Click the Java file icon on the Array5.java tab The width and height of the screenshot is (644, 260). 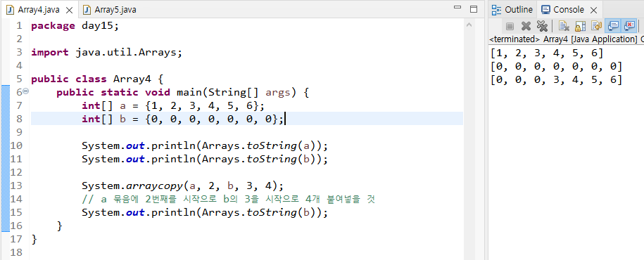tap(87, 10)
